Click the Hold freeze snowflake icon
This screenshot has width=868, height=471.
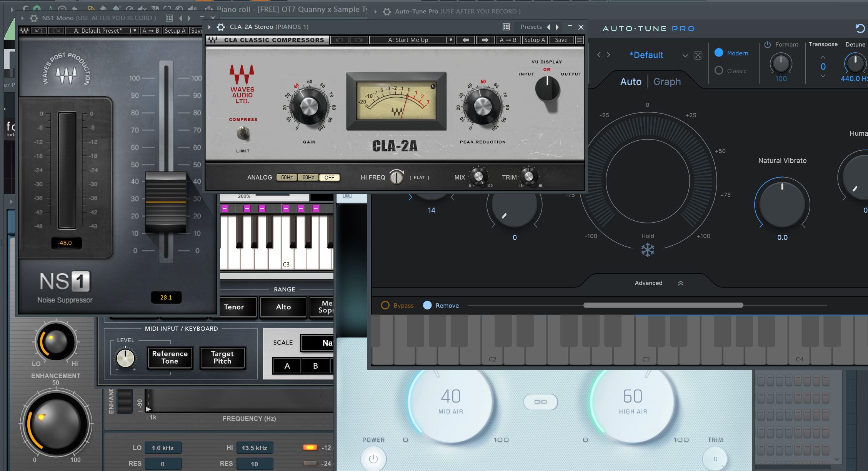click(648, 250)
